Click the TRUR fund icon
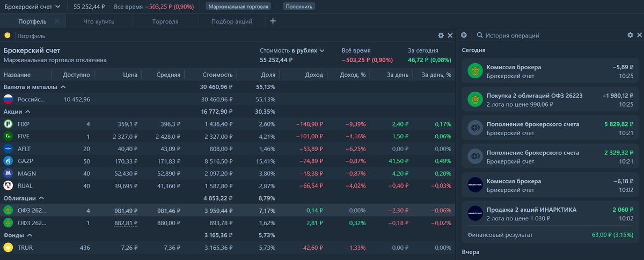This screenshot has height=260, width=644. pyautogui.click(x=8, y=248)
